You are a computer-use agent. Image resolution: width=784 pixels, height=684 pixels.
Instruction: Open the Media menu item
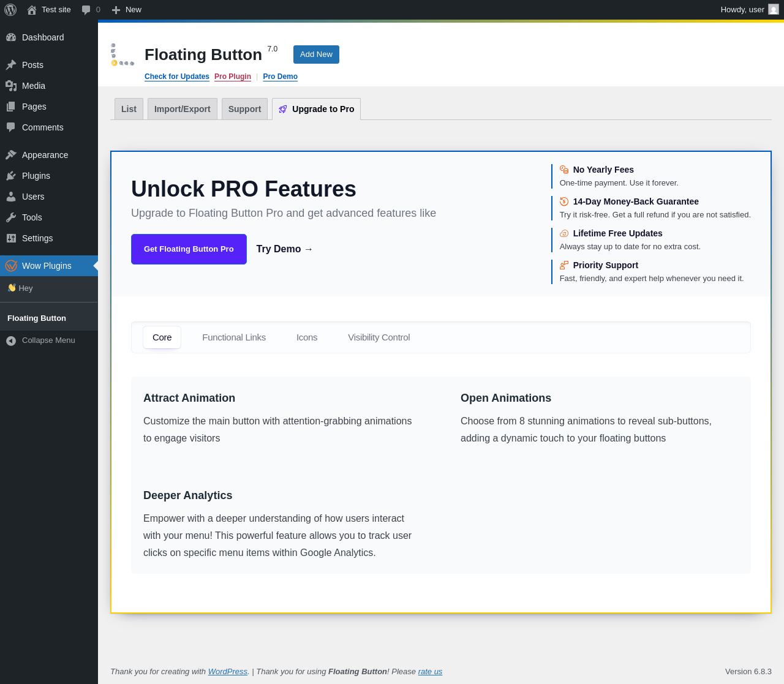[49, 86]
